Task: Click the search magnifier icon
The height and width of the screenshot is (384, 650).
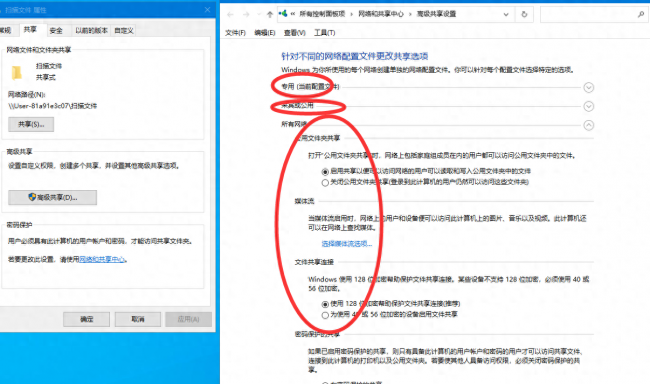Action: [x=641, y=14]
